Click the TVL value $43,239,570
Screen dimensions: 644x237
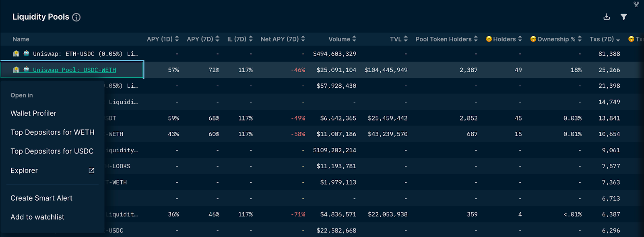coord(388,134)
